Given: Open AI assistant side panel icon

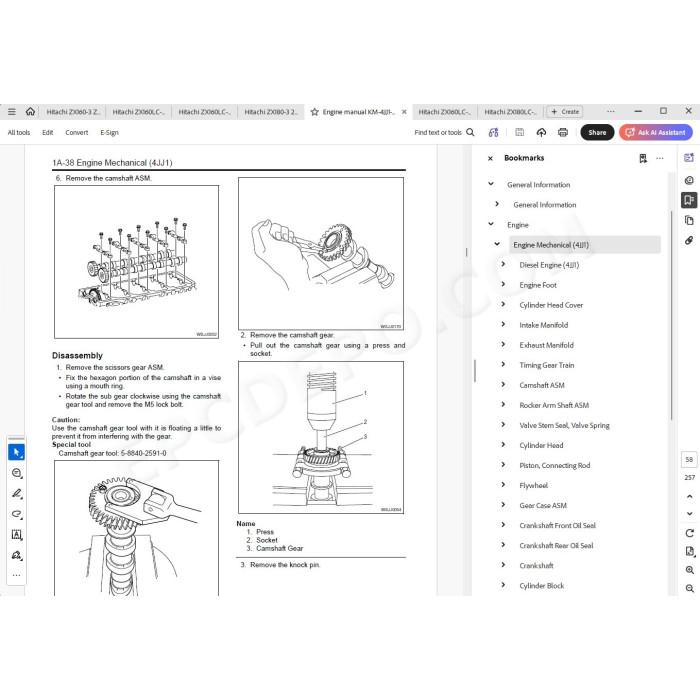Looking at the screenshot, I should pos(689,158).
